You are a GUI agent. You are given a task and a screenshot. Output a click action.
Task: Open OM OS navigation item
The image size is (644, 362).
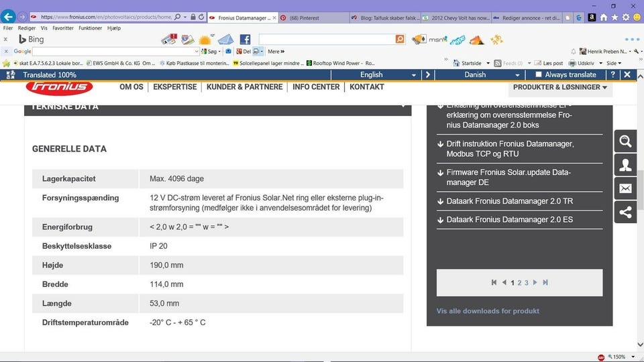coord(131,87)
